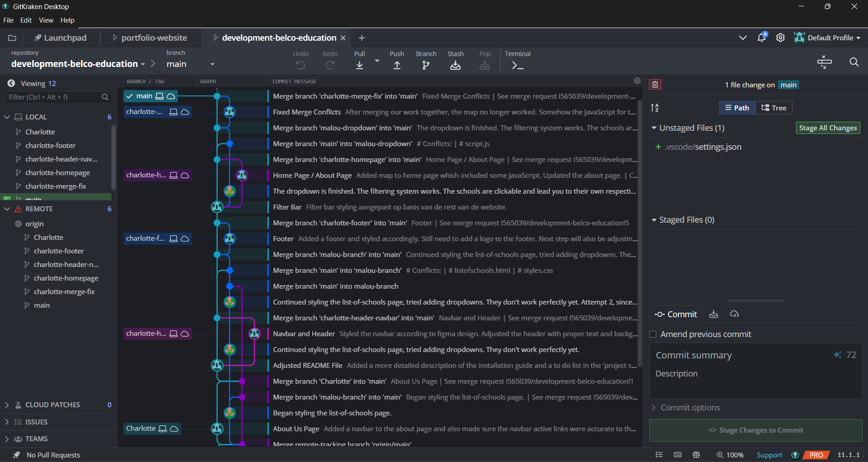
Task: Click the Stage All Changes button
Action: [x=827, y=128]
